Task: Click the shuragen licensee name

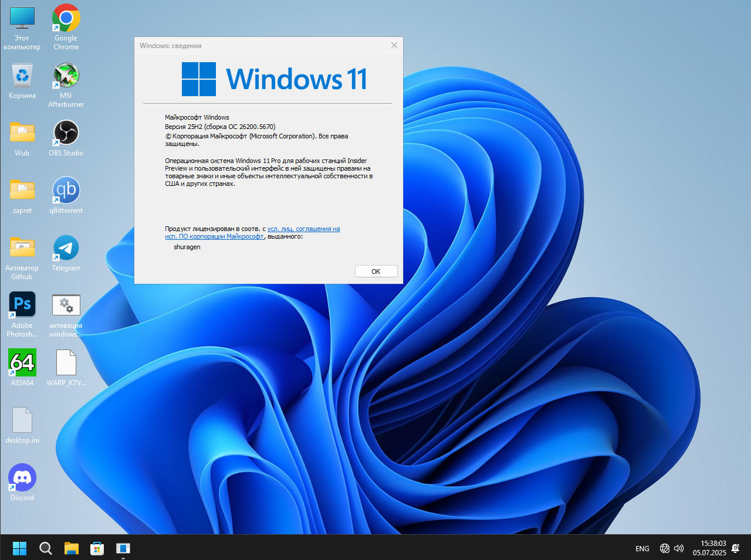Action: pyautogui.click(x=187, y=247)
